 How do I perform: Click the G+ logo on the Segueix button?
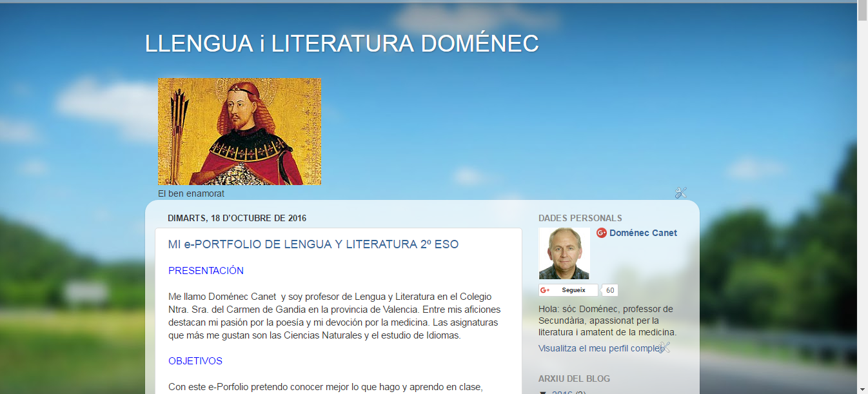(545, 290)
